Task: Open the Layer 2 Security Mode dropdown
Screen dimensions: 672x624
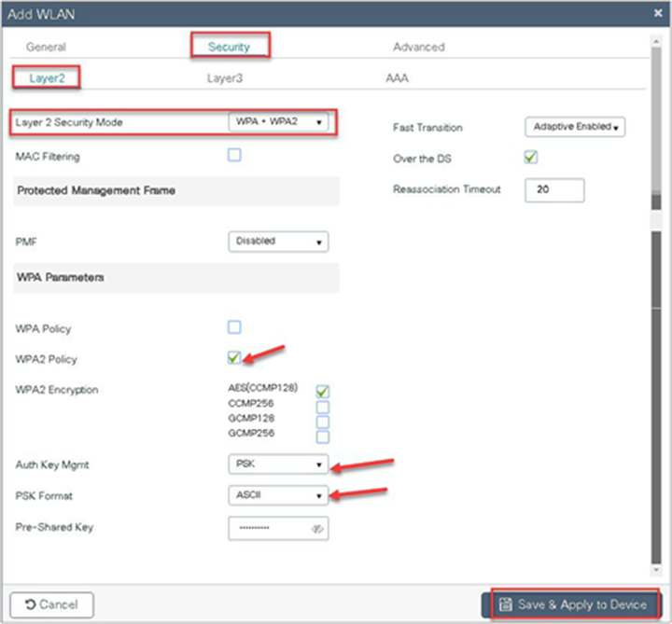Action: (278, 122)
